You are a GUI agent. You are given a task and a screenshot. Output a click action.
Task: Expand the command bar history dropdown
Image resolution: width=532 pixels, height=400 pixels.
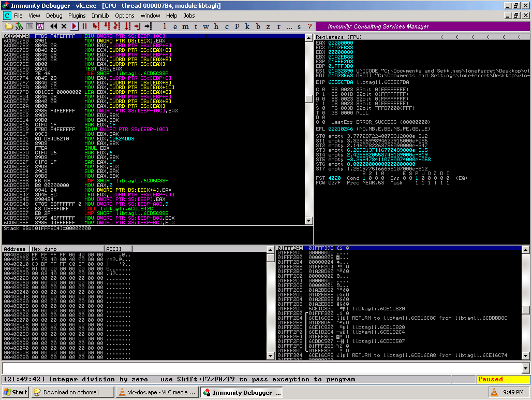click(526, 368)
